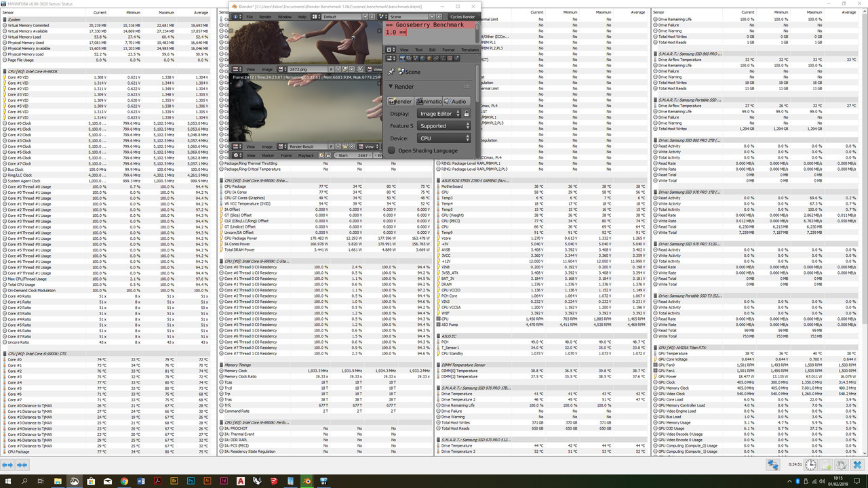The height and width of the screenshot is (488, 868).
Task: Open Blender from the Windows taskbar
Action: (x=307, y=481)
